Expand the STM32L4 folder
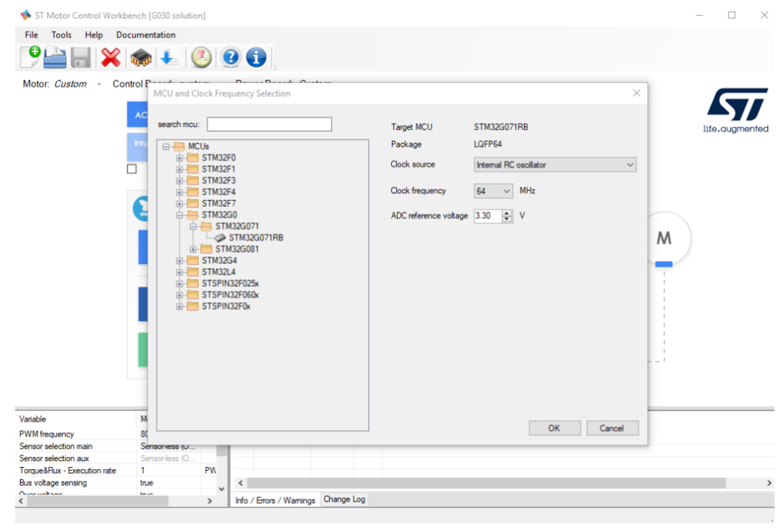Screen dimensions: 781x532 click(x=179, y=273)
